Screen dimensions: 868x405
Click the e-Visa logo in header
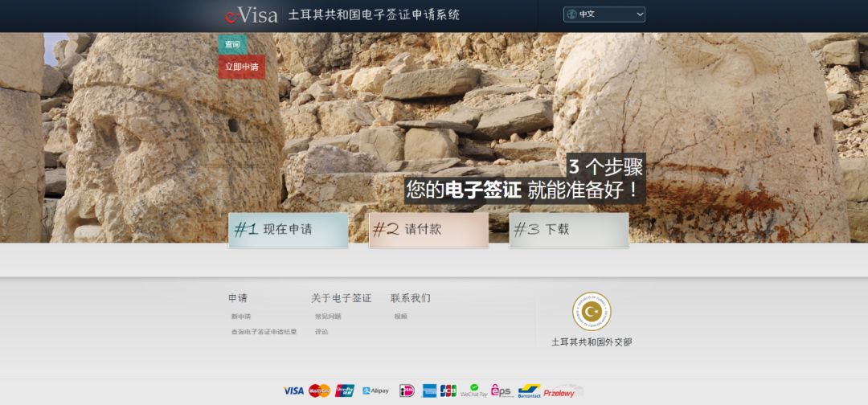click(x=252, y=15)
